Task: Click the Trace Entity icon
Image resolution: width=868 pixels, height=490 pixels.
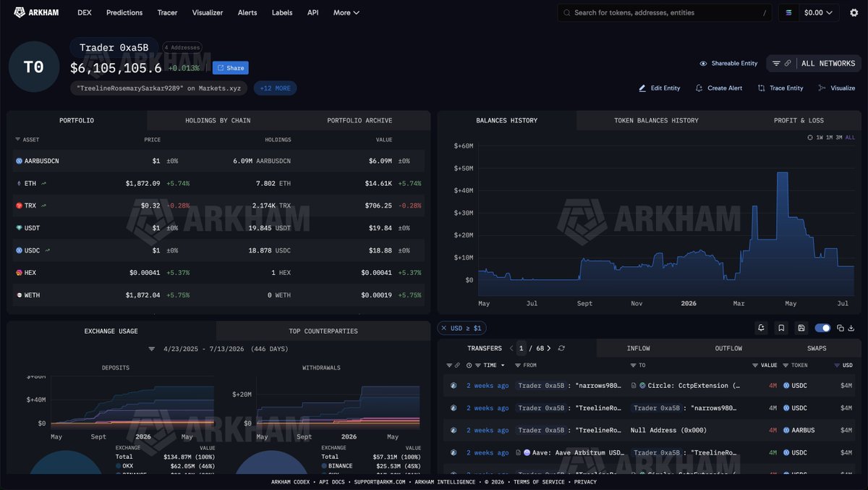Action: point(761,88)
